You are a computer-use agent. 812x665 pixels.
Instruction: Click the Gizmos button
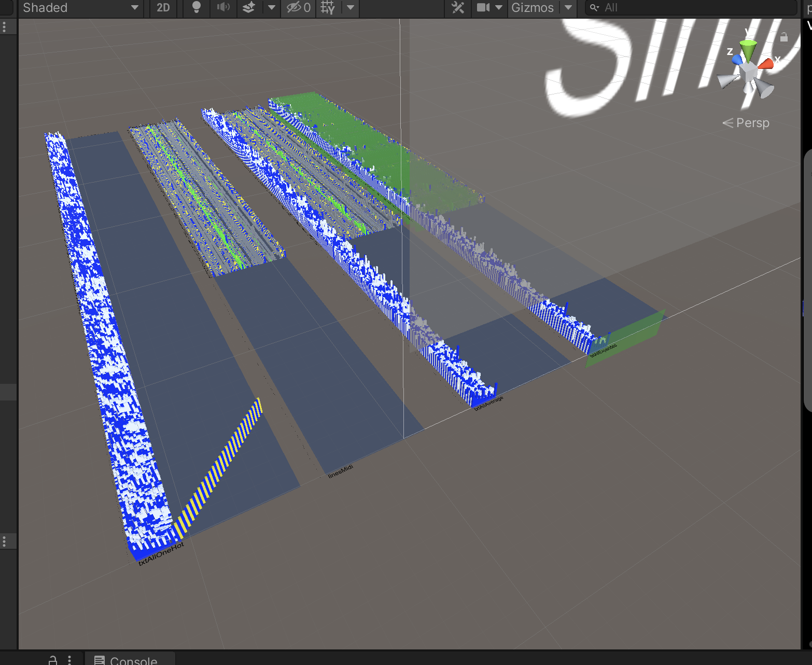click(533, 8)
